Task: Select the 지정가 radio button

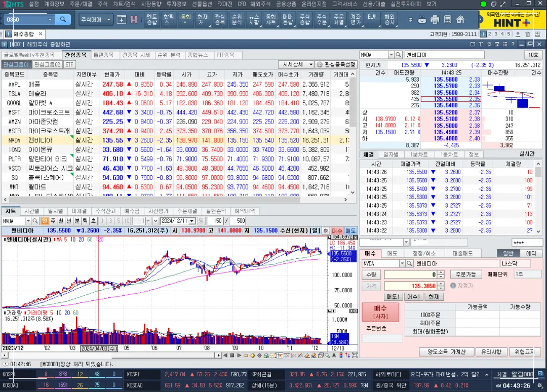Action: [453, 285]
